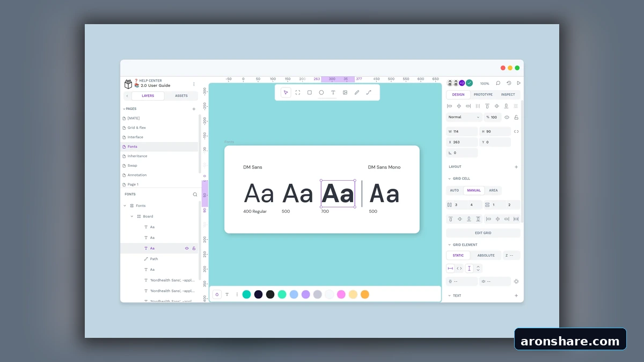The height and width of the screenshot is (362, 644).
Task: Switch to the Assets tab
Action: [181, 96]
